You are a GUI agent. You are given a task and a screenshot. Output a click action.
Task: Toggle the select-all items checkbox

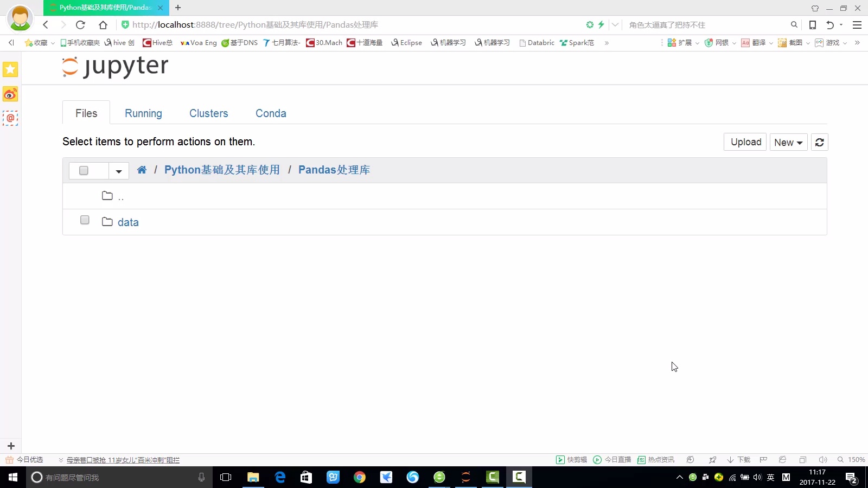point(84,170)
